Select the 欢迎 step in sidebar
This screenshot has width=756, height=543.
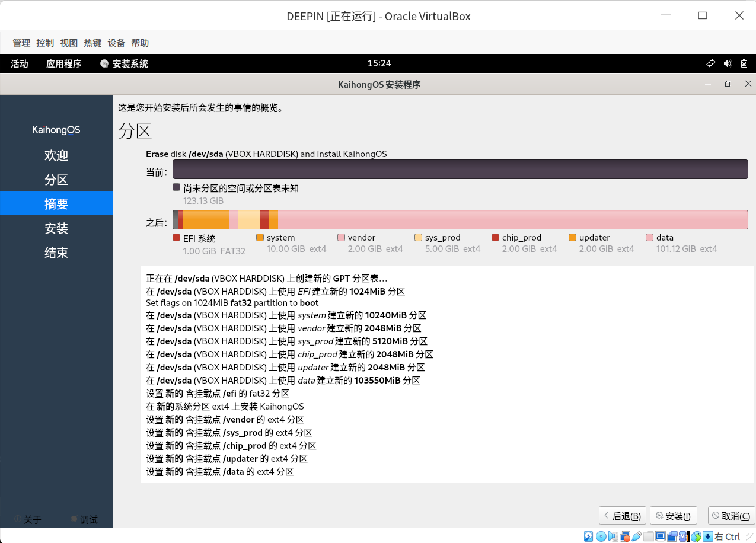pyautogui.click(x=56, y=155)
